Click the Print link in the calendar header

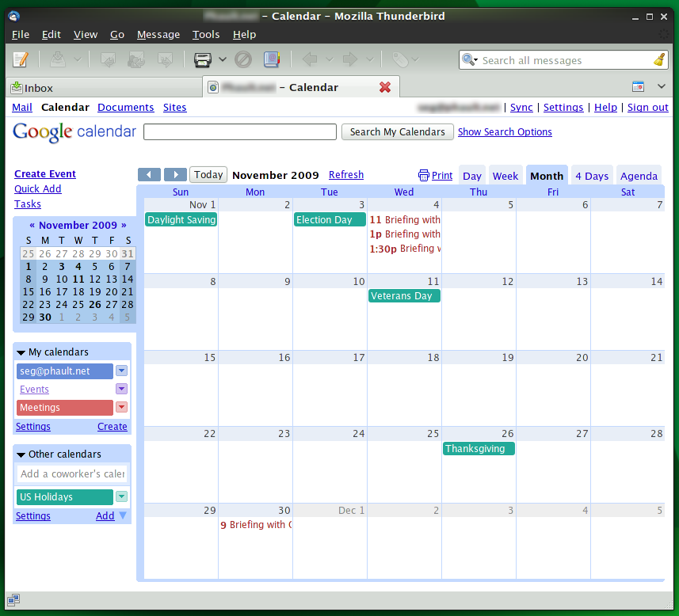click(441, 175)
